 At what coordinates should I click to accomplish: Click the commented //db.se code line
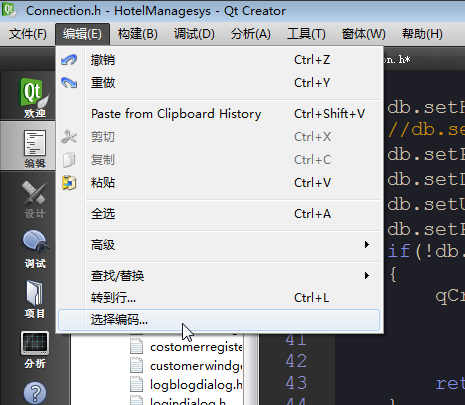(426, 130)
